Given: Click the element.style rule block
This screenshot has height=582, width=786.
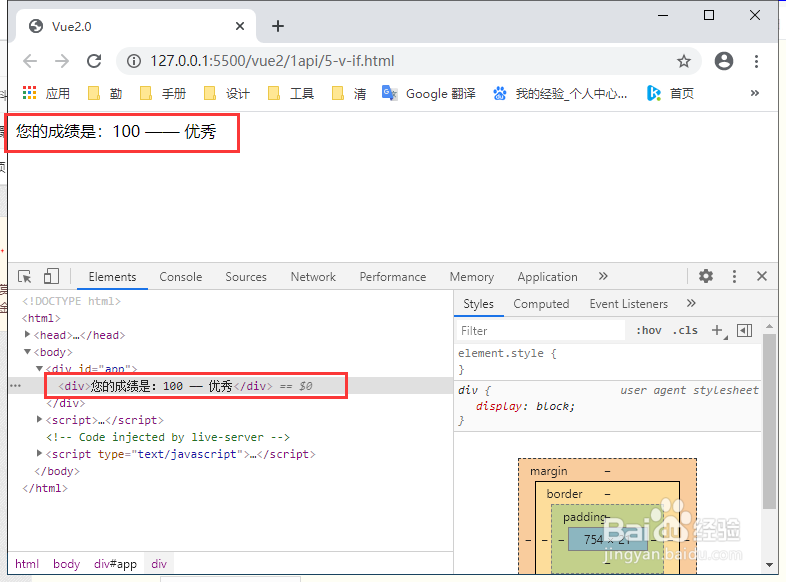Looking at the screenshot, I should 608,361.
